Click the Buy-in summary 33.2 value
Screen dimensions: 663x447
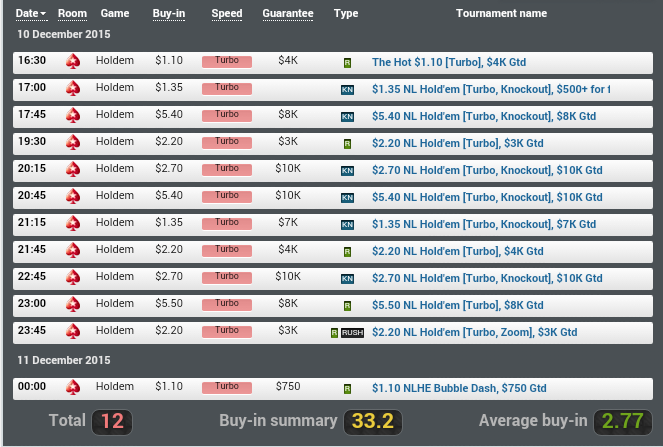click(373, 422)
